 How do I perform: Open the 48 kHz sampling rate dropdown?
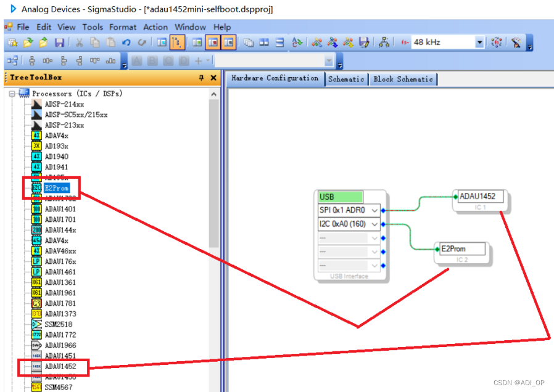(x=479, y=43)
